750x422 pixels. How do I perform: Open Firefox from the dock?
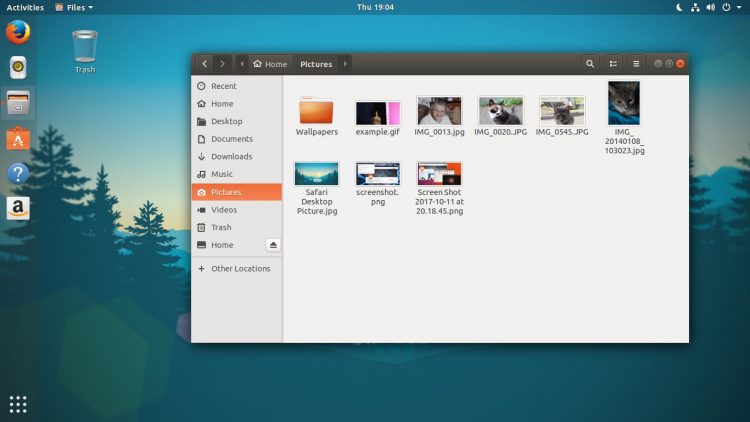tap(18, 32)
